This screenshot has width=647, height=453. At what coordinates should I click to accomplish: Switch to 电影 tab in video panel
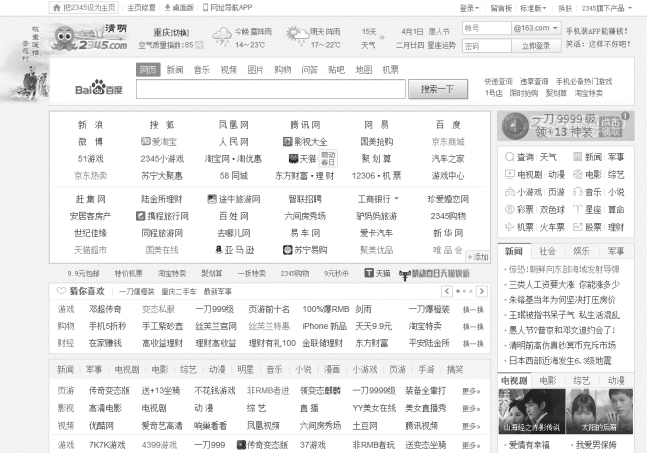(x=548, y=380)
